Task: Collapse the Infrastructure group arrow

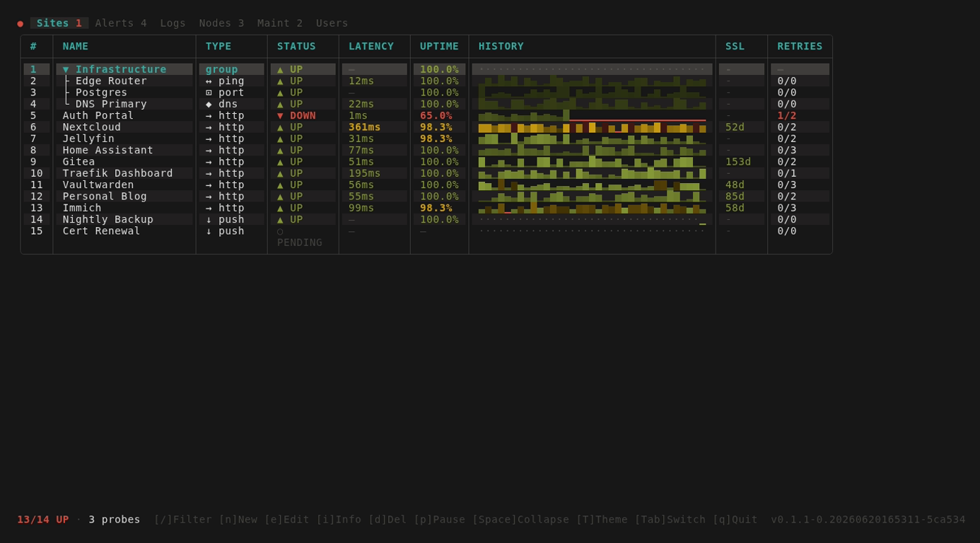Action: point(66,69)
